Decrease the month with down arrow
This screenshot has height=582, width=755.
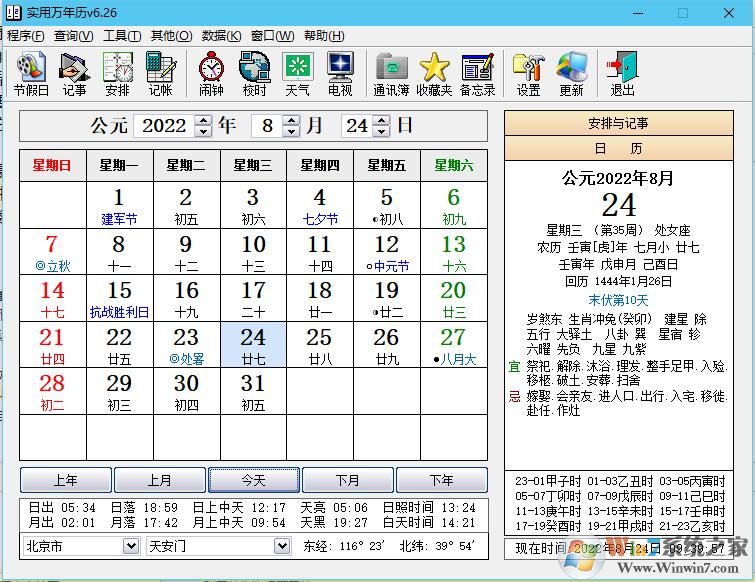[x=291, y=131]
